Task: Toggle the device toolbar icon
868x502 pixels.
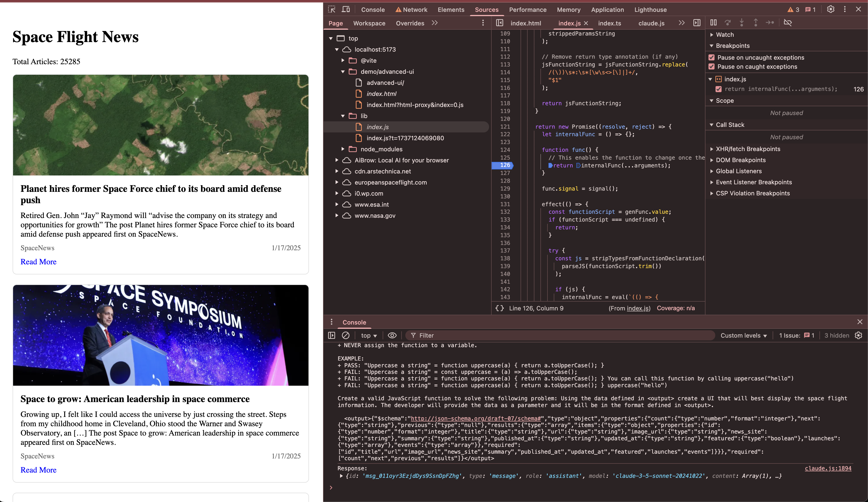Action: 346,10
